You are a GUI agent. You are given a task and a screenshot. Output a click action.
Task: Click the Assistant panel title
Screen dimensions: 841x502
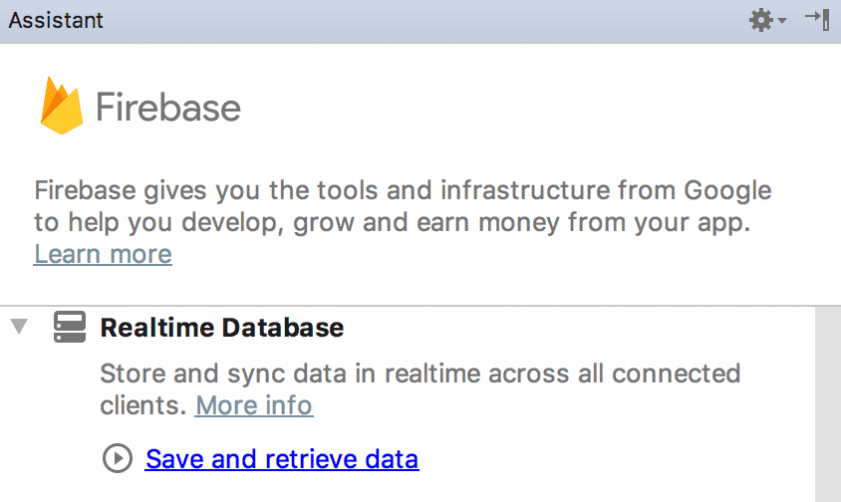click(56, 20)
